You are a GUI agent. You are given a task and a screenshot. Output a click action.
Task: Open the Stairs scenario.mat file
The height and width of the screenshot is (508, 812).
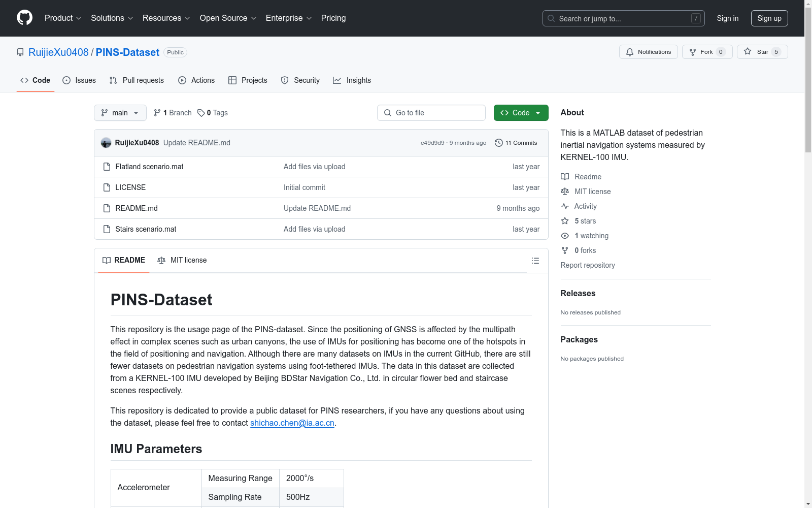tap(146, 229)
